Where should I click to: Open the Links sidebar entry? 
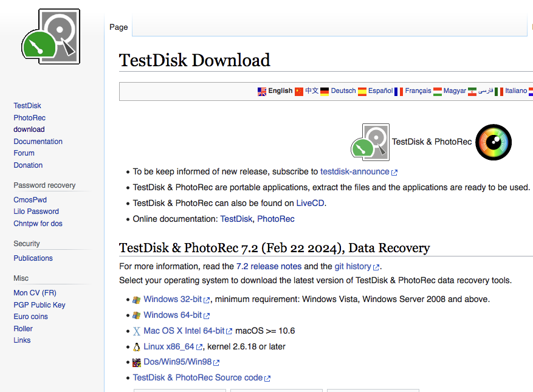pyautogui.click(x=22, y=340)
